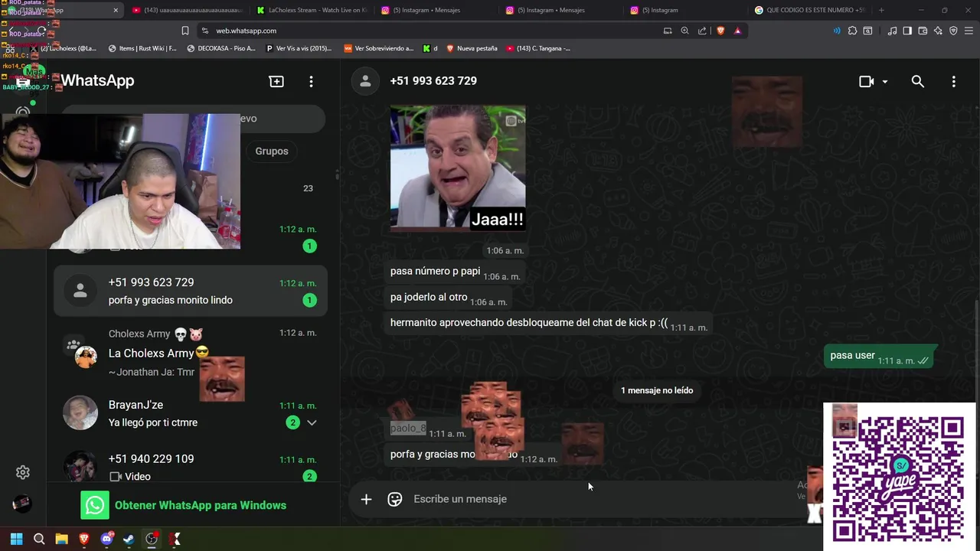Close the WhatsApp browser tab

116,10
